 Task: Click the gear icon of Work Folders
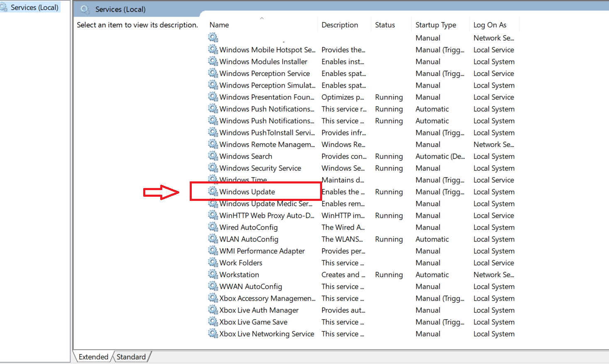point(213,262)
